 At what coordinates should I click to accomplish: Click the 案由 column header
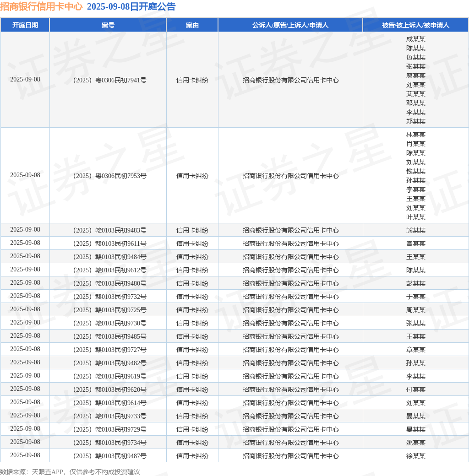[192, 25]
